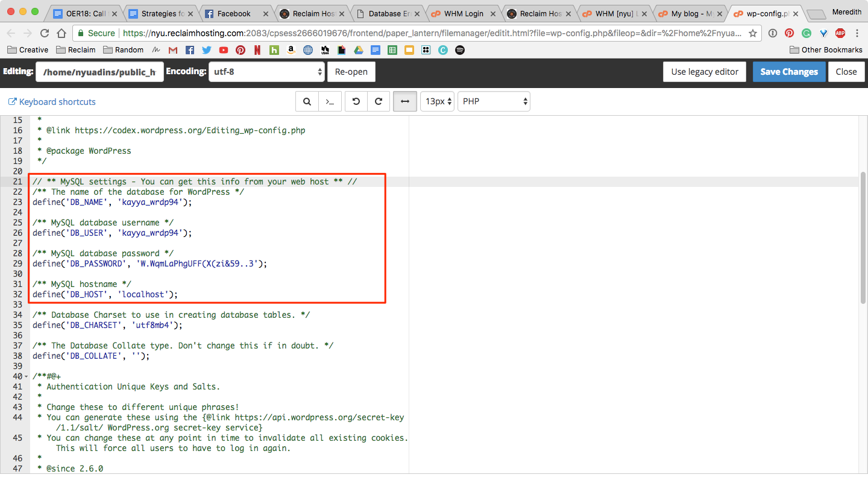The image size is (868, 486).
Task: Redo the last edit in editor
Action: [x=379, y=102]
